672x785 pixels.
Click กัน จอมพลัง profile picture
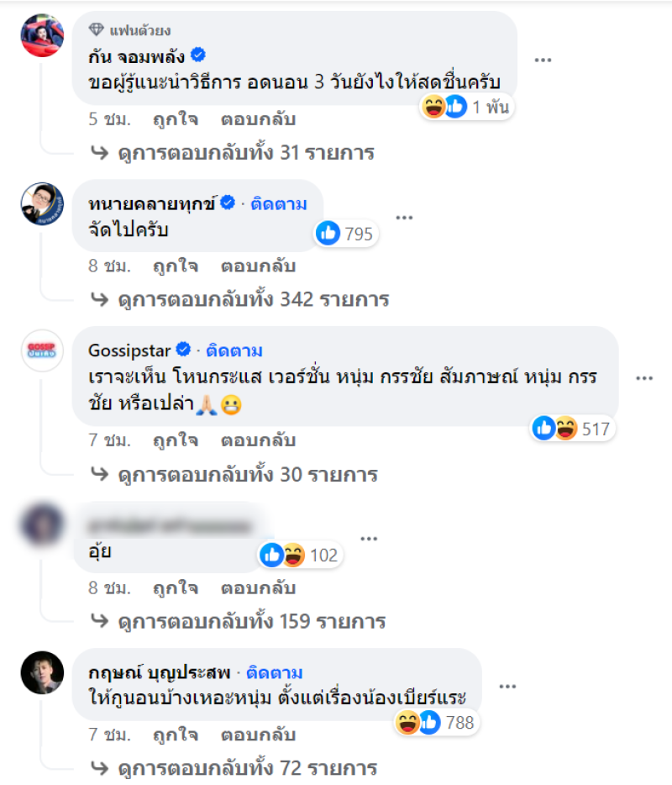(42, 35)
